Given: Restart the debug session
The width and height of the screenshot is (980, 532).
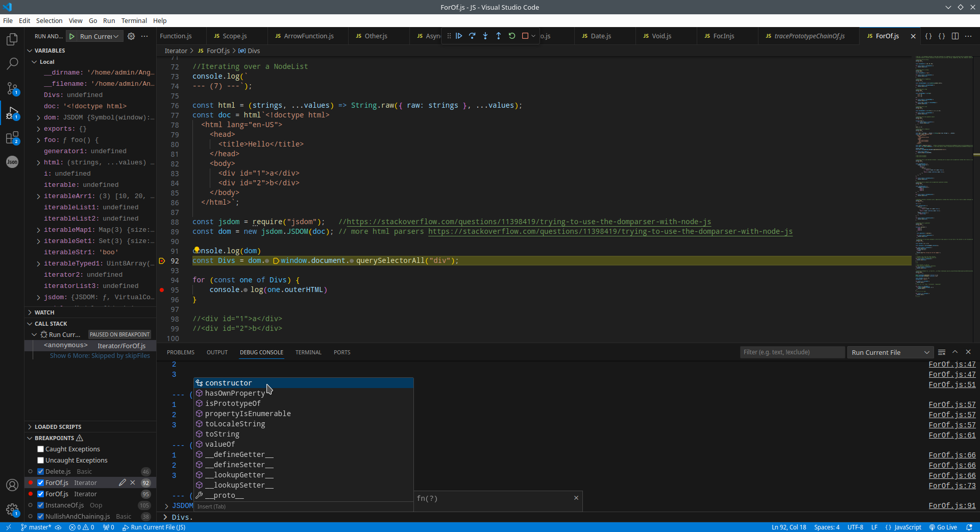Looking at the screenshot, I should coord(512,36).
